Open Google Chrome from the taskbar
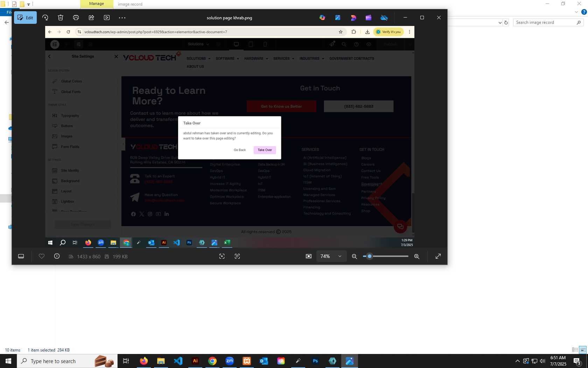Viewport: 588px width, 368px height. 212,361
